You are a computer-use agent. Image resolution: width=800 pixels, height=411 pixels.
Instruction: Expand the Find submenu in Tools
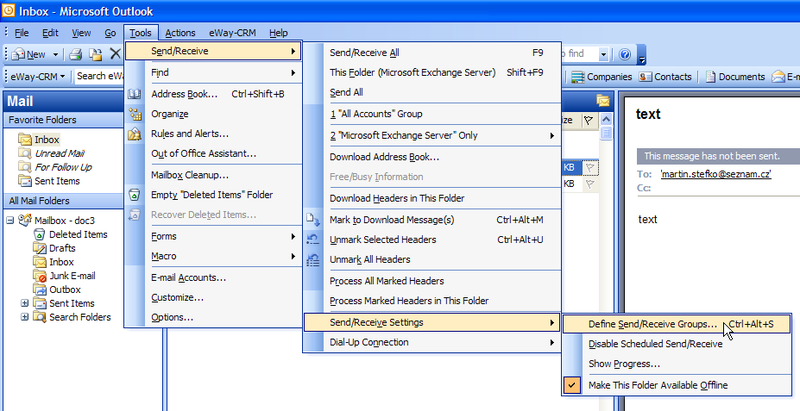(x=293, y=73)
